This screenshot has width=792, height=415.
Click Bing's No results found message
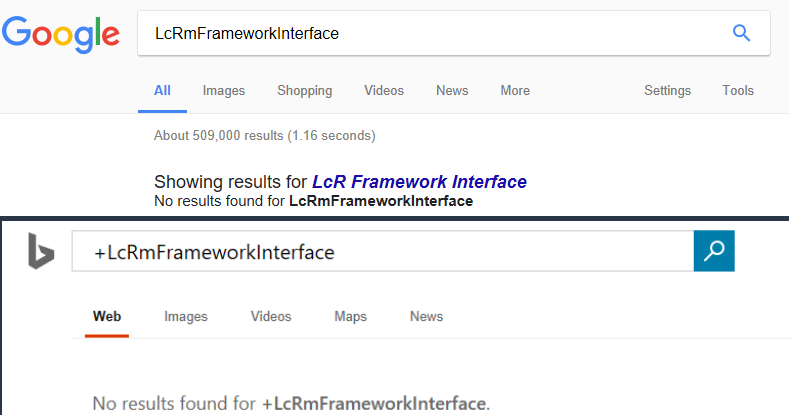point(291,403)
